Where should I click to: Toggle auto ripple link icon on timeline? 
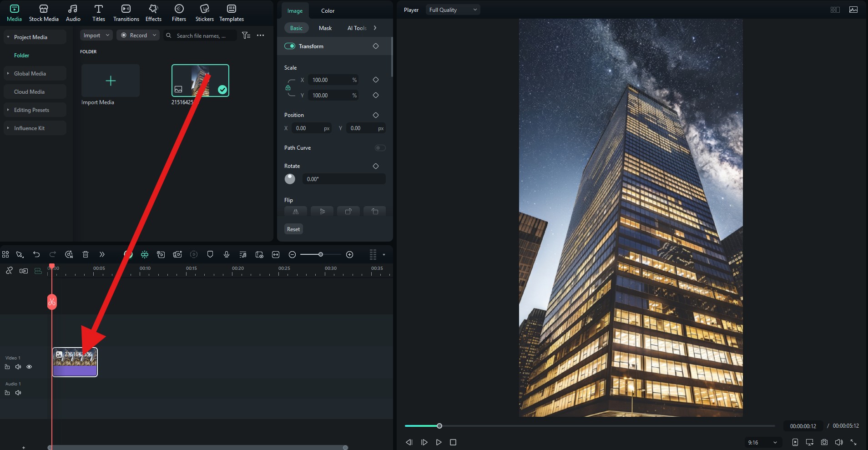(x=9, y=270)
